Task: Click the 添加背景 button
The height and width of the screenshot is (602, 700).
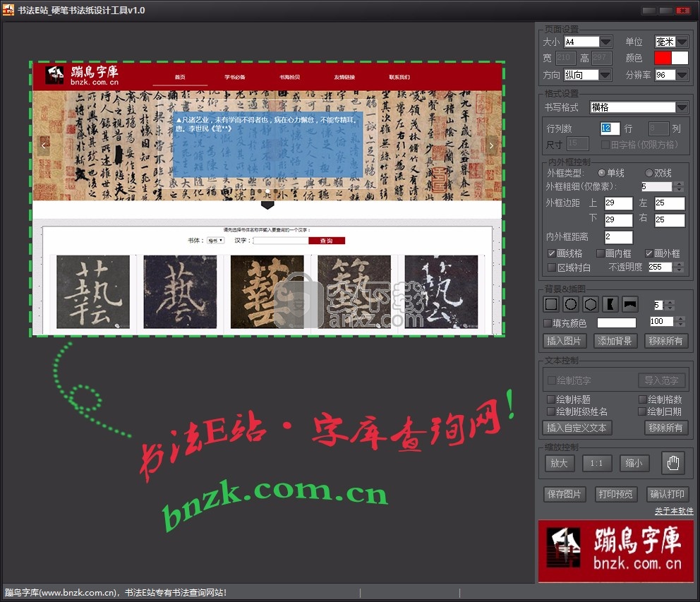Action: coord(615,341)
